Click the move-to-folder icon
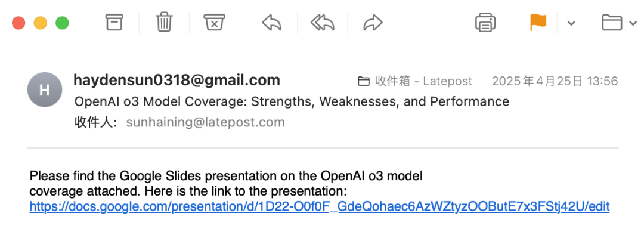This screenshot has width=644, height=238. 612,23
